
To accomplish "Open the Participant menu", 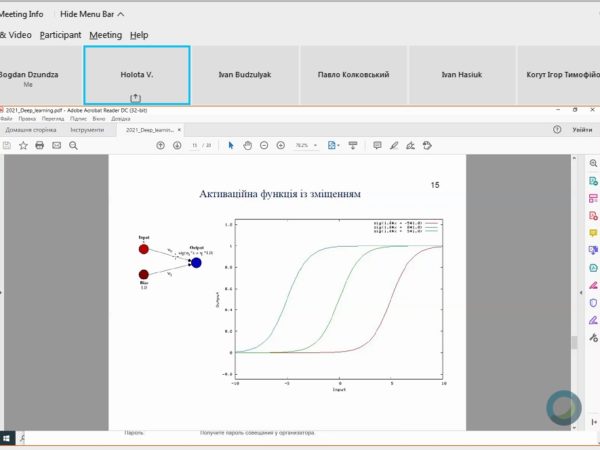I will click(60, 35).
